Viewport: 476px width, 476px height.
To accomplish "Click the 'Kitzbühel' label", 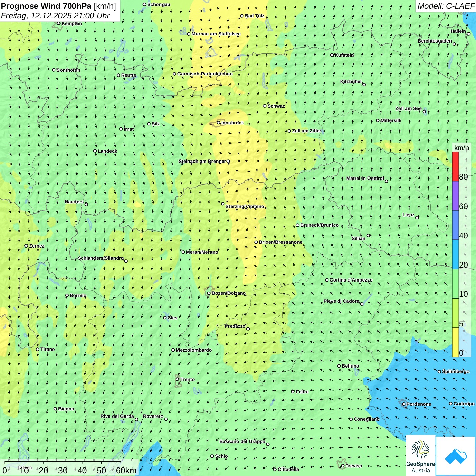I will [351, 81].
